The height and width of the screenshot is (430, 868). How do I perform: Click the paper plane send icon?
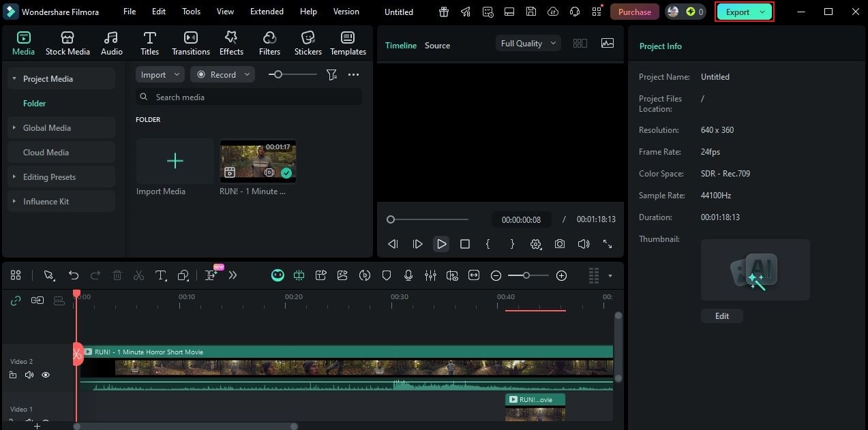[x=466, y=12]
